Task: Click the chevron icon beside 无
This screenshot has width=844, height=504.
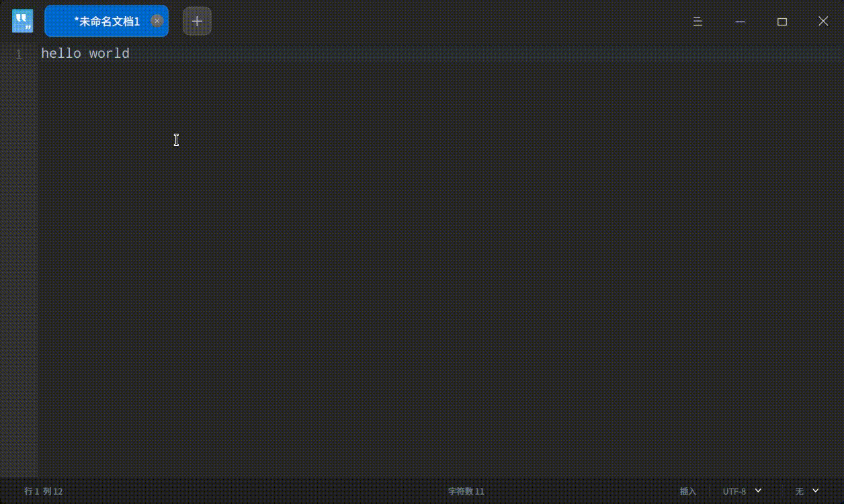Action: click(817, 491)
